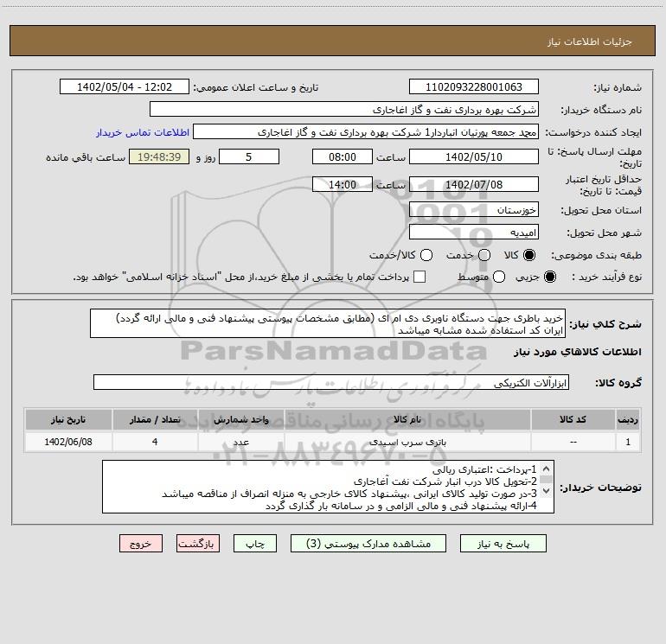Select the متوسط purchase type radio

click(x=499, y=277)
